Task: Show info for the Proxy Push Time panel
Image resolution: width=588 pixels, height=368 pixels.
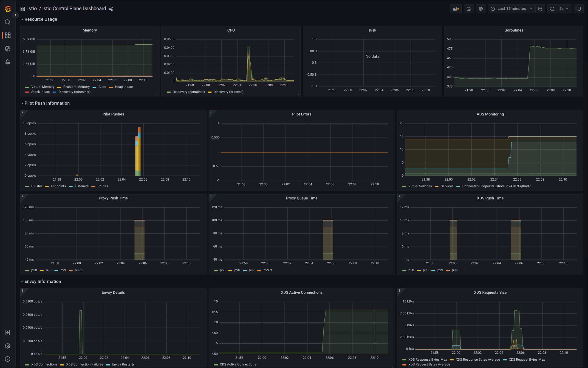Action: point(23,196)
